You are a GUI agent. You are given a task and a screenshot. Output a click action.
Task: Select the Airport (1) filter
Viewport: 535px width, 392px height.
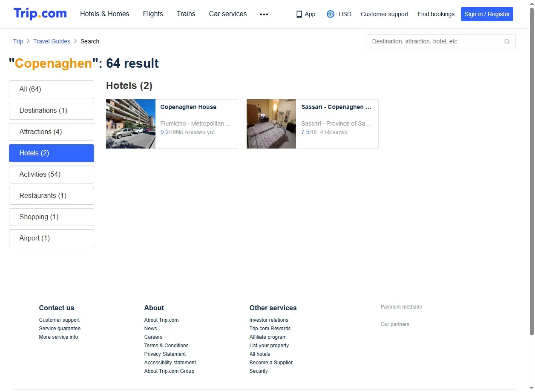click(x=52, y=238)
